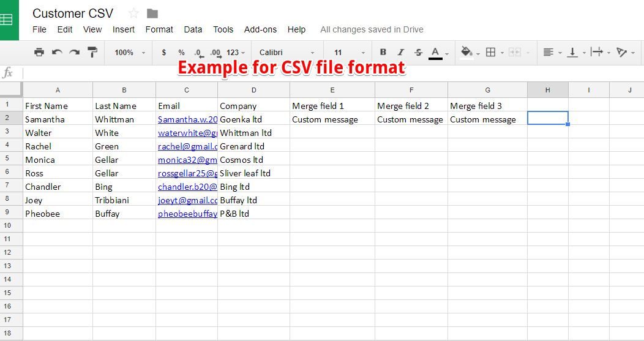Viewport: 644px width, 341px height.
Task: Toggle strikethrough formatting
Action: pos(418,52)
